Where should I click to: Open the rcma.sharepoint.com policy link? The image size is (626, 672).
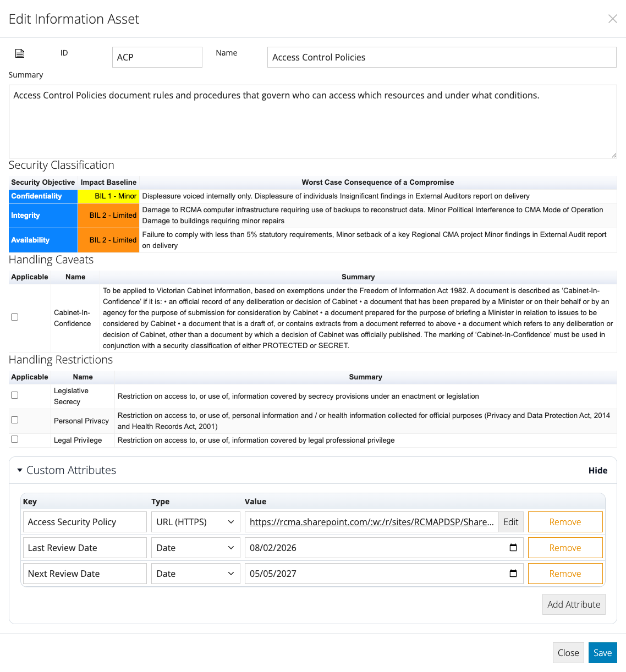[371, 522]
